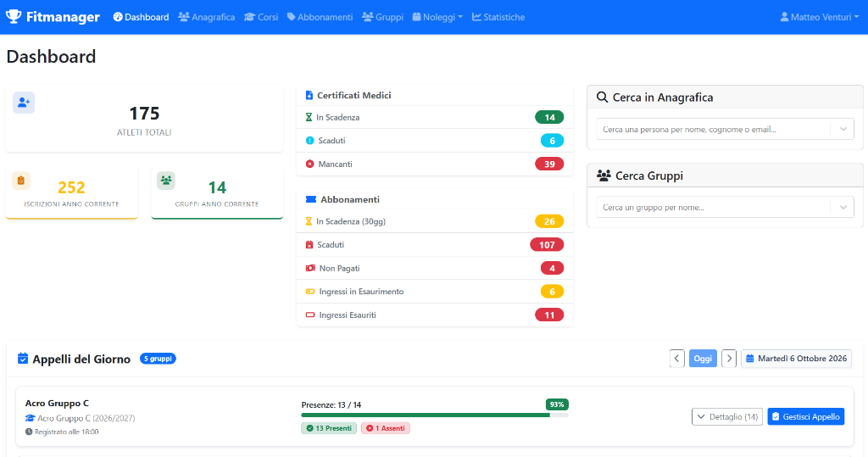Click the calendar-check icon beside Appelli del Giorno
This screenshot has width=868, height=457.
23,359
